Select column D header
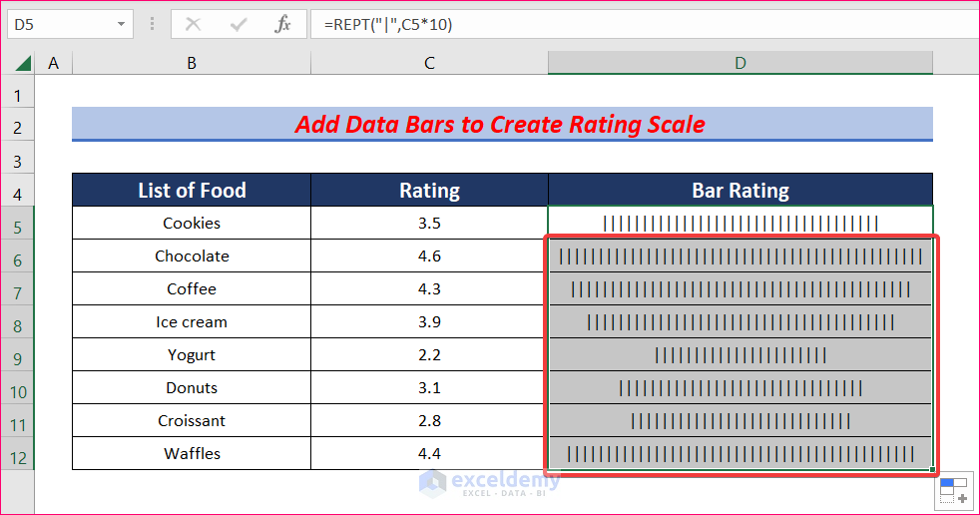The image size is (980, 515). 740,63
